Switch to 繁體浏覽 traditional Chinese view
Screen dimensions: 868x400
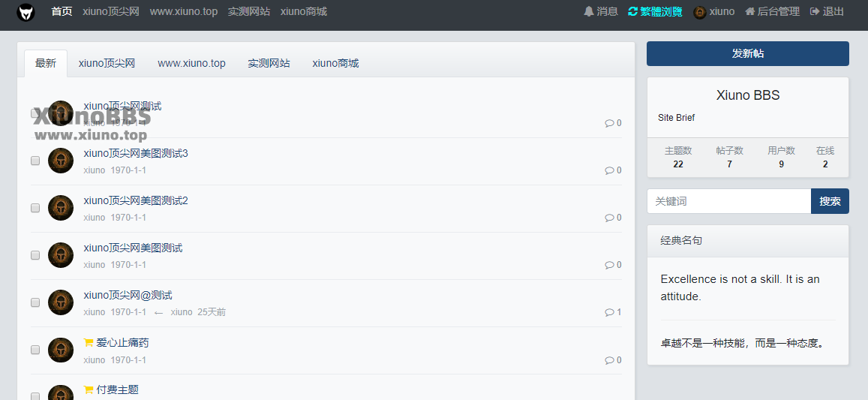[x=655, y=12]
